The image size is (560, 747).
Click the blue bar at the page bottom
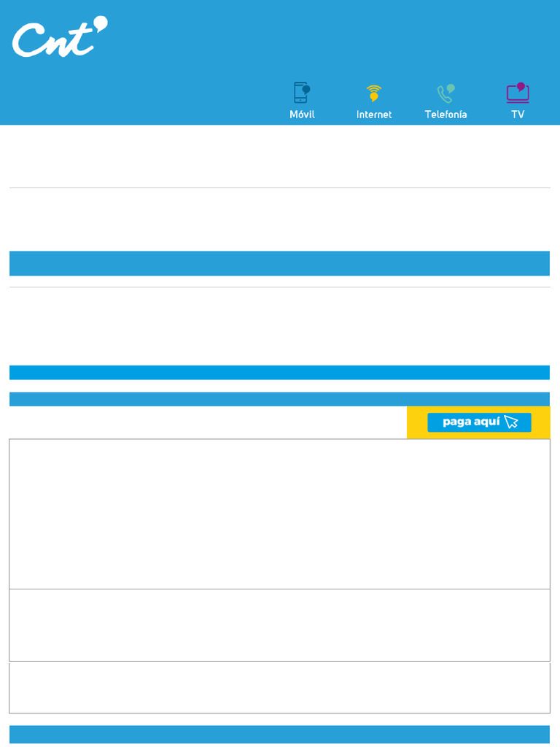279,735
